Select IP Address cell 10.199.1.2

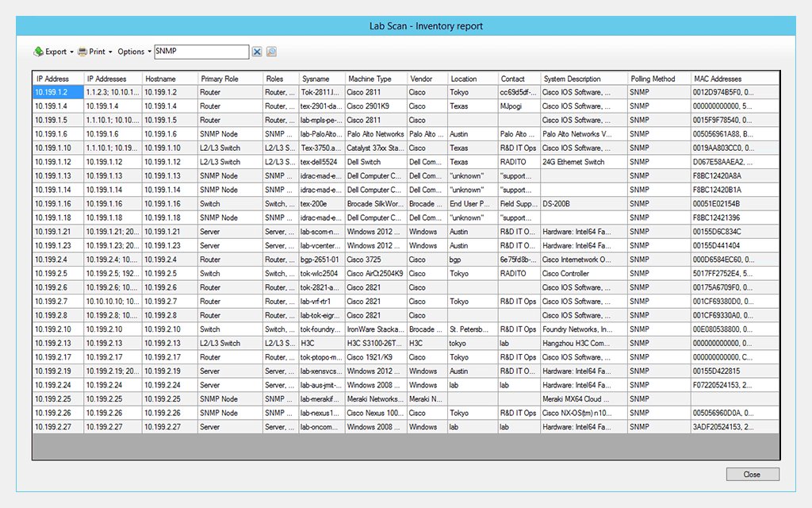pyautogui.click(x=58, y=92)
